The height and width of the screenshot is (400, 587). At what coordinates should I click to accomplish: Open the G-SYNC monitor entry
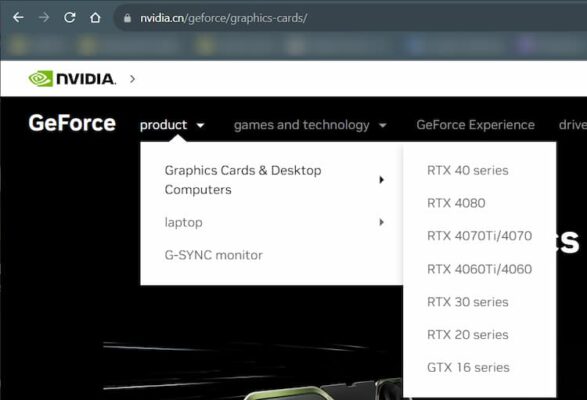coord(213,255)
